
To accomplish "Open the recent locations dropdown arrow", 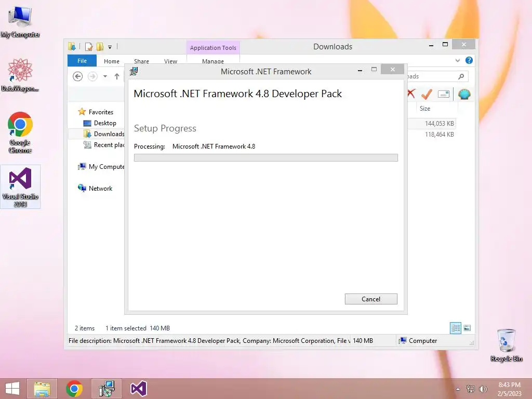I will pyautogui.click(x=105, y=76).
